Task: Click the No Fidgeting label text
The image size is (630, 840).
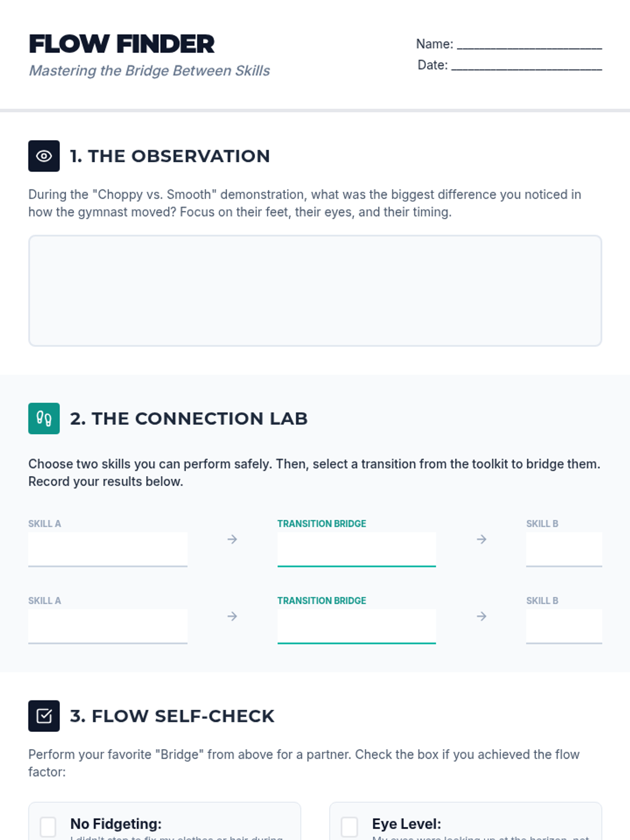Action: pyautogui.click(x=116, y=824)
